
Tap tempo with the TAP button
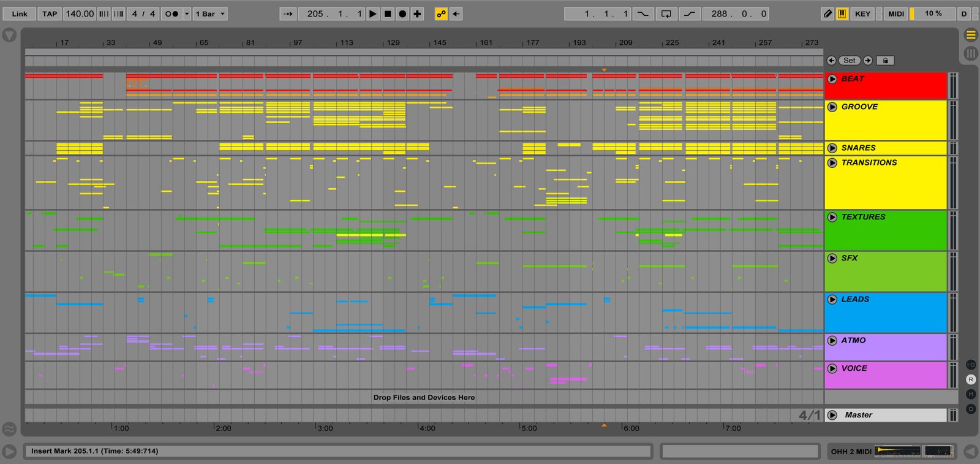click(x=50, y=13)
